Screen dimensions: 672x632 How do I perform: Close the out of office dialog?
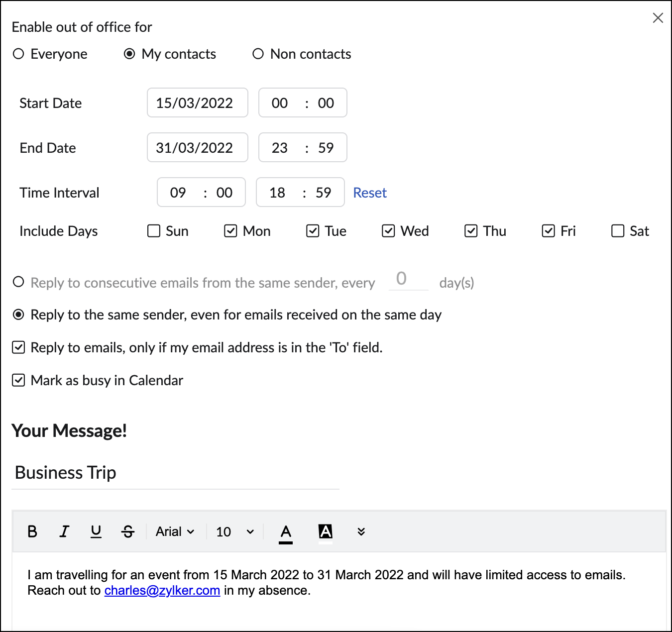tap(658, 18)
